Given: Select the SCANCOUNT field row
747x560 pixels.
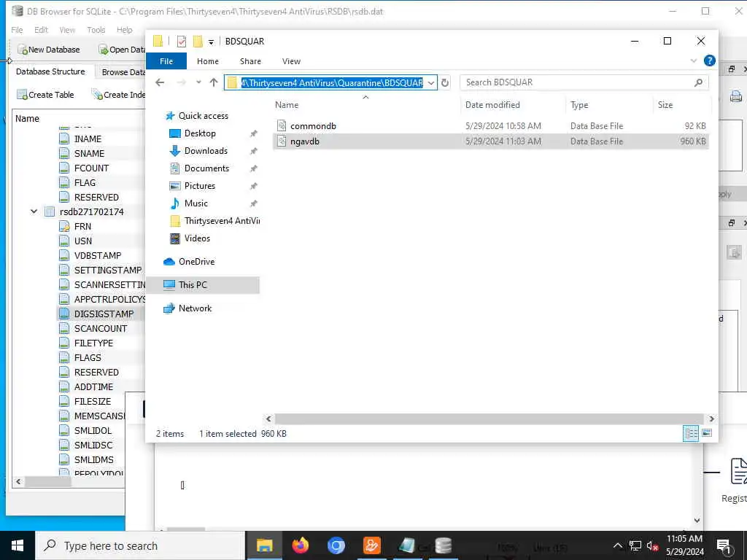Looking at the screenshot, I should (99, 329).
